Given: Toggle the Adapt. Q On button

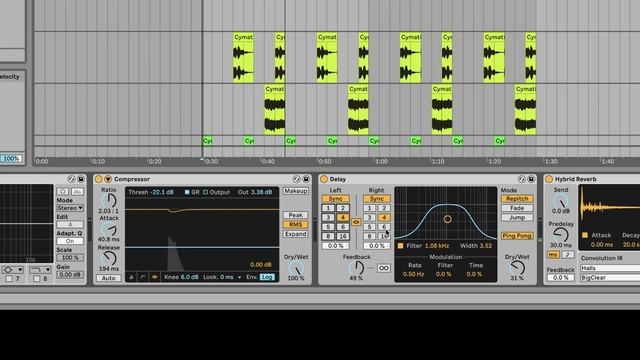Looking at the screenshot, I should (70, 241).
